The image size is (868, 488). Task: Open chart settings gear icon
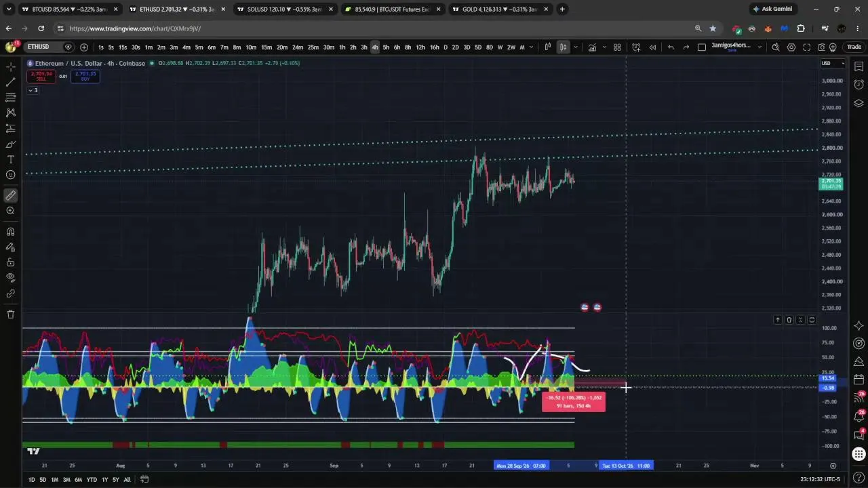pos(791,47)
